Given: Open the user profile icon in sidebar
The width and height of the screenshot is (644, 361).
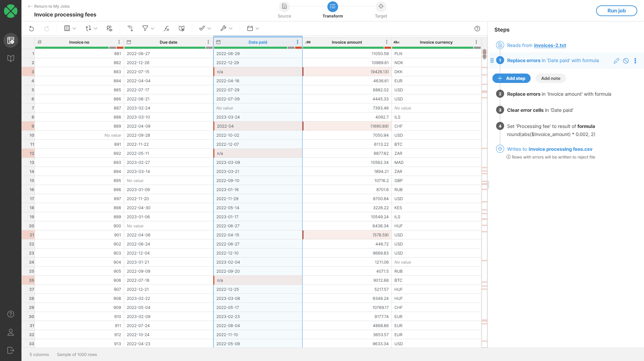Looking at the screenshot, I should pyautogui.click(x=11, y=332).
